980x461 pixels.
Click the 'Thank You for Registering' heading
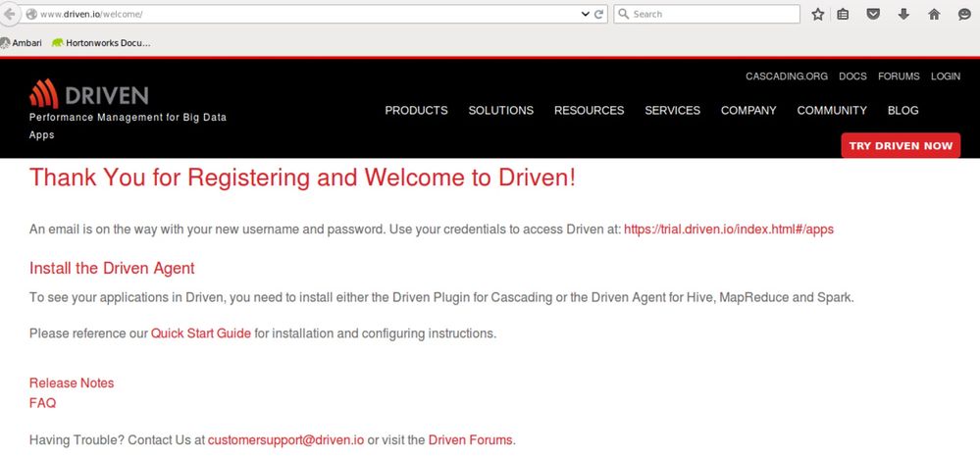point(302,178)
